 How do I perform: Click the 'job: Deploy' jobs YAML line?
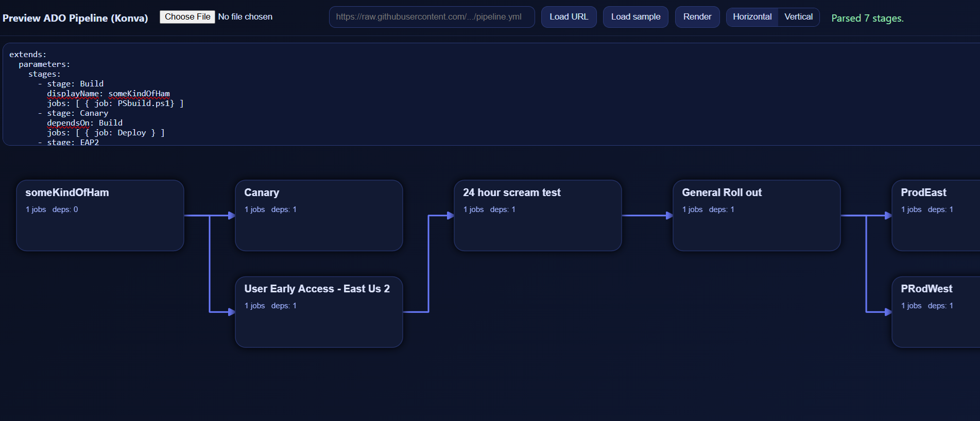(106, 133)
